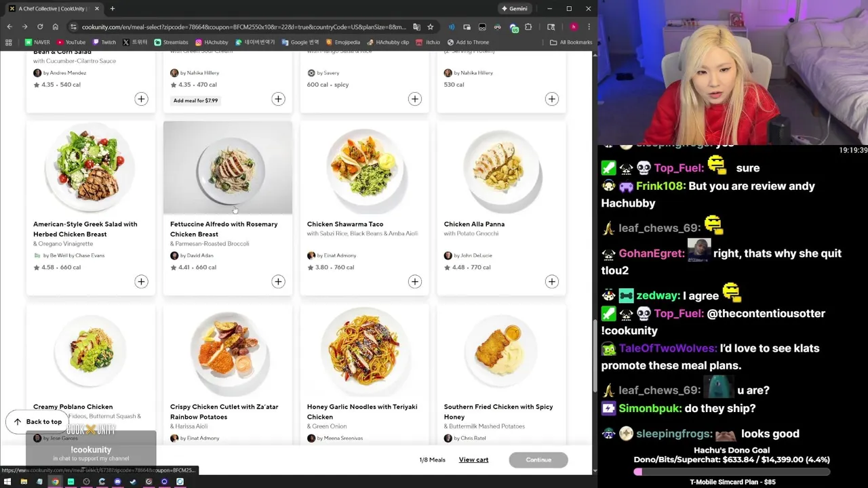Reload the CookUnity page

click(x=40, y=27)
